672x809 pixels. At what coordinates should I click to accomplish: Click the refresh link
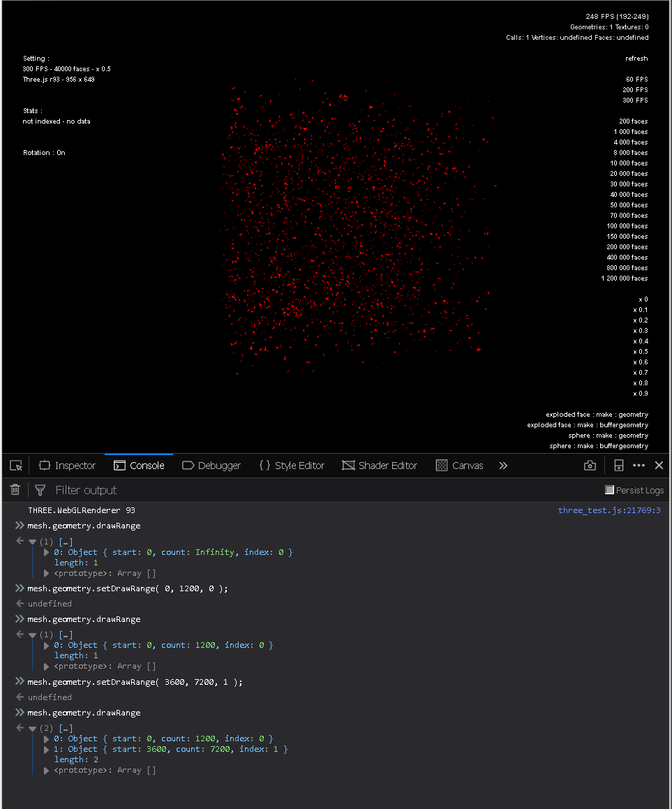636,59
